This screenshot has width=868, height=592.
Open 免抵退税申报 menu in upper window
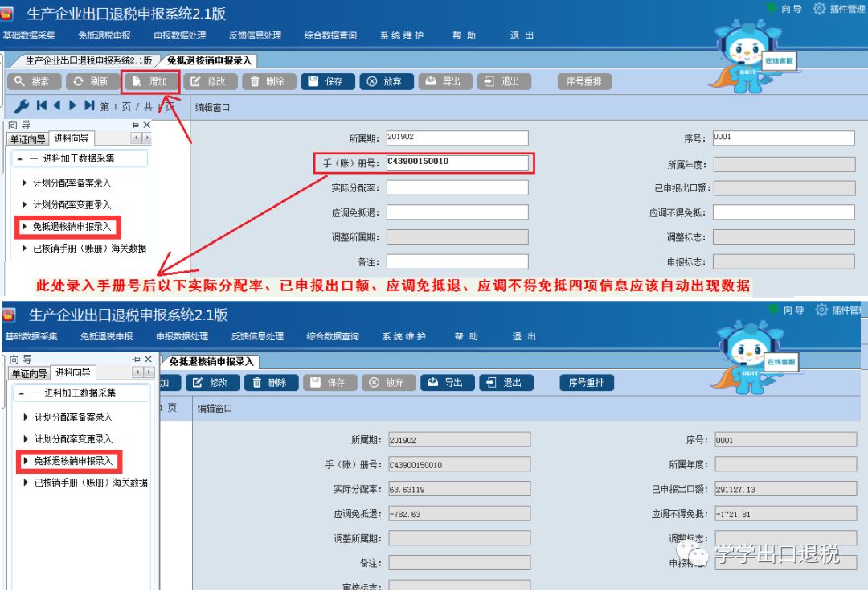(x=104, y=35)
